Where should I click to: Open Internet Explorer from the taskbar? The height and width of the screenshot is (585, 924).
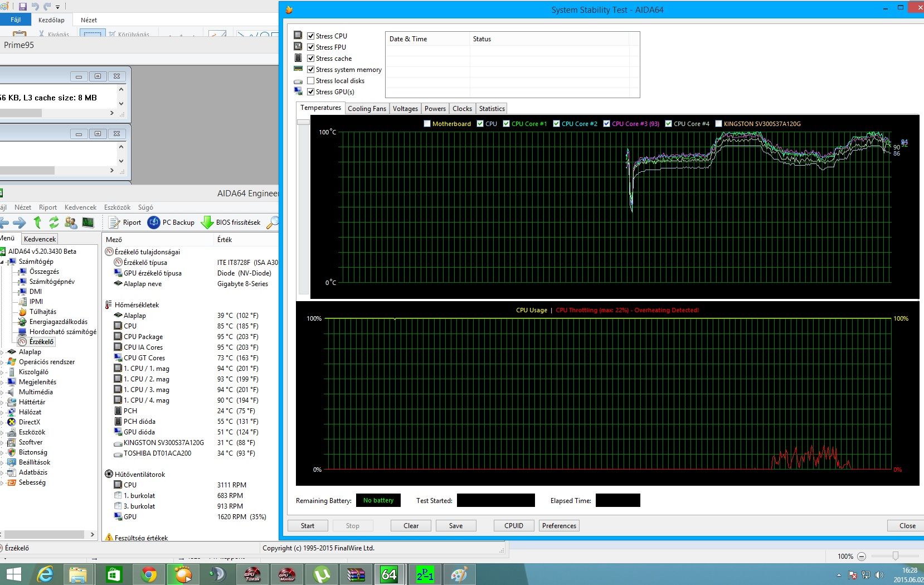pyautogui.click(x=45, y=574)
